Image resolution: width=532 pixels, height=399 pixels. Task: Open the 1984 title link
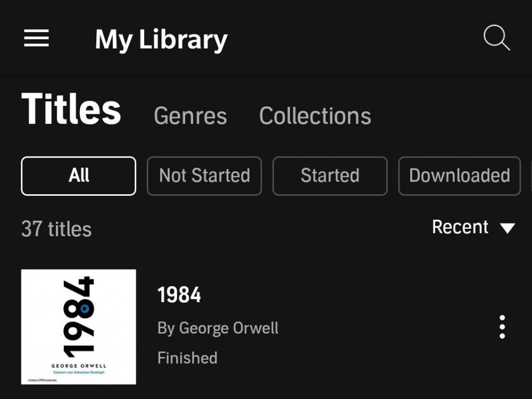point(179,295)
